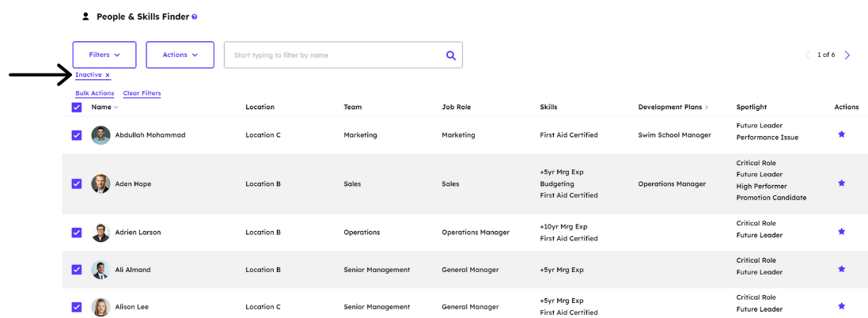Click the help icon beside People & Skills Finder
868x318 pixels.
pyautogui.click(x=195, y=17)
